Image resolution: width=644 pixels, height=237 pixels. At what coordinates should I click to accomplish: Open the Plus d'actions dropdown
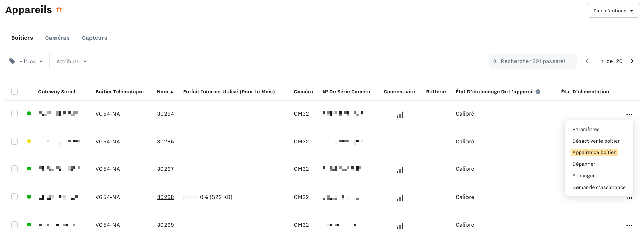point(613,11)
